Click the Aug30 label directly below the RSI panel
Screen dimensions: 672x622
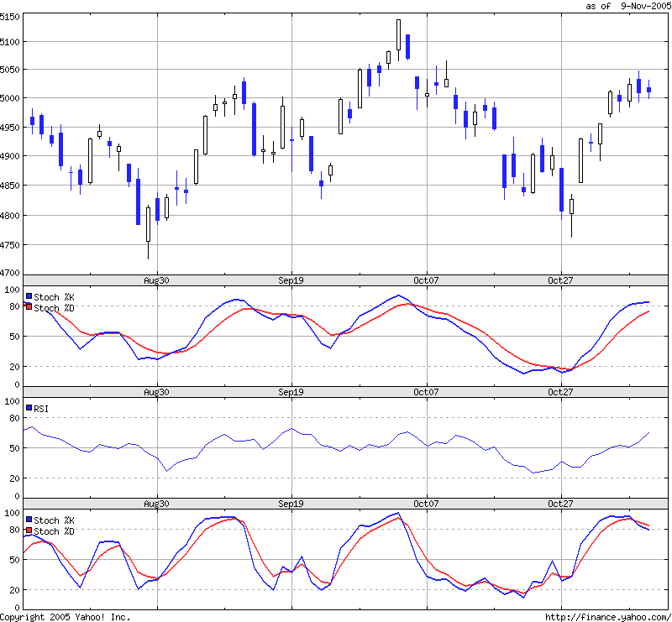pos(156,504)
